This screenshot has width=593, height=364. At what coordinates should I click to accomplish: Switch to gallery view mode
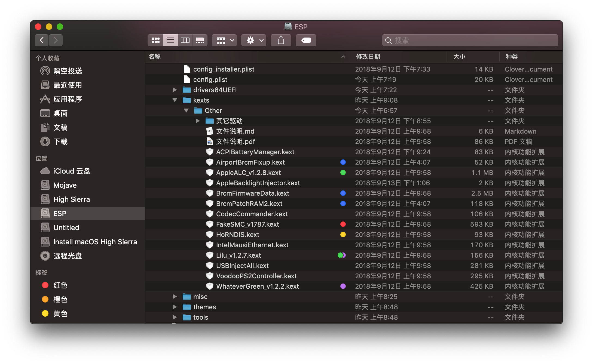pyautogui.click(x=200, y=40)
